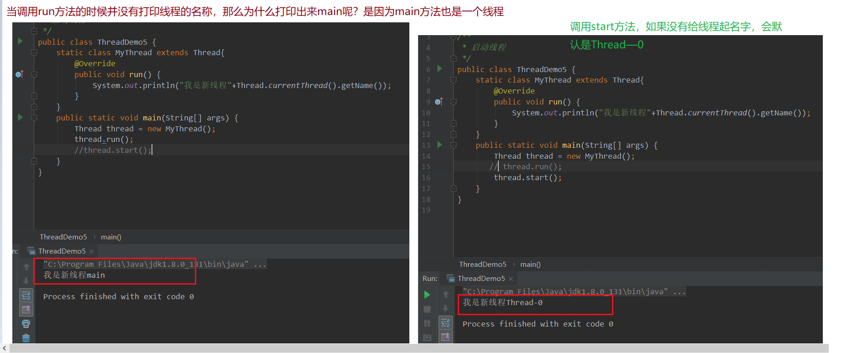This screenshot has height=353, width=868.
Task: Collapse fold marker on line 7 in right editor
Action: [454, 80]
